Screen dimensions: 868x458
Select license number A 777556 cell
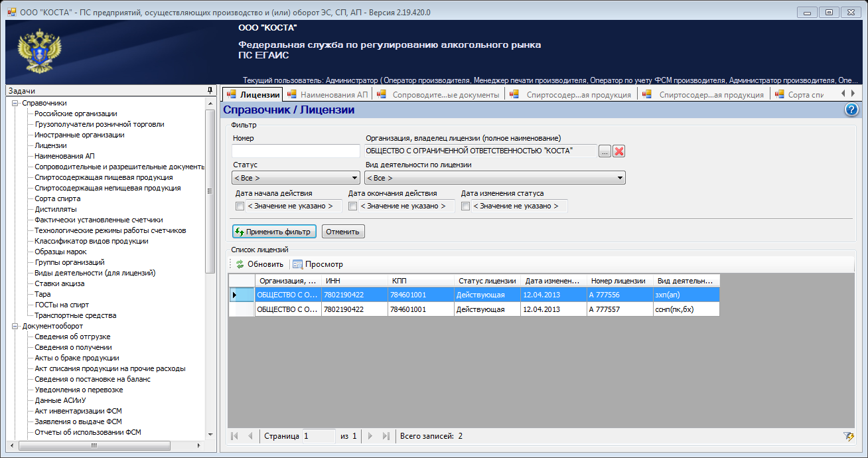(620, 294)
